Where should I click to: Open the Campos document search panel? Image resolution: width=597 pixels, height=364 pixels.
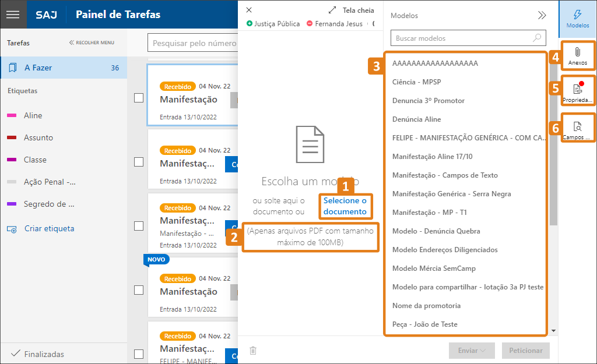click(577, 129)
